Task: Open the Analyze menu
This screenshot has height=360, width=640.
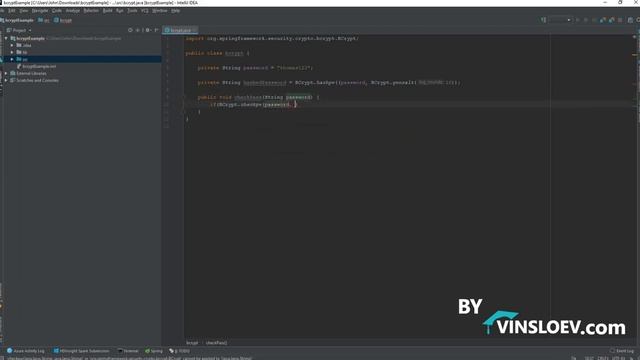Action: [x=73, y=11]
